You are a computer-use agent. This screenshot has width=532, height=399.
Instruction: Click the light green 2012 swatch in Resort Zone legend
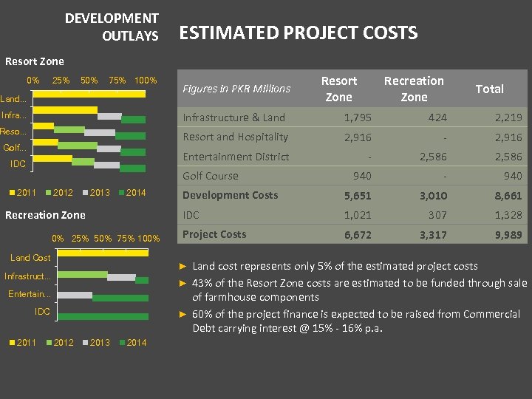(49, 193)
